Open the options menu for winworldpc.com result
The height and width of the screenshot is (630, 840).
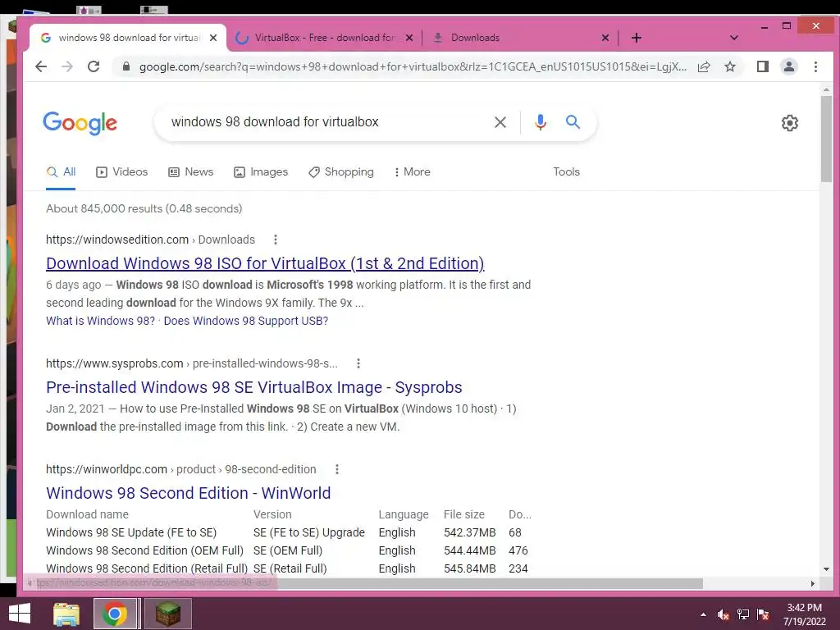click(x=337, y=469)
